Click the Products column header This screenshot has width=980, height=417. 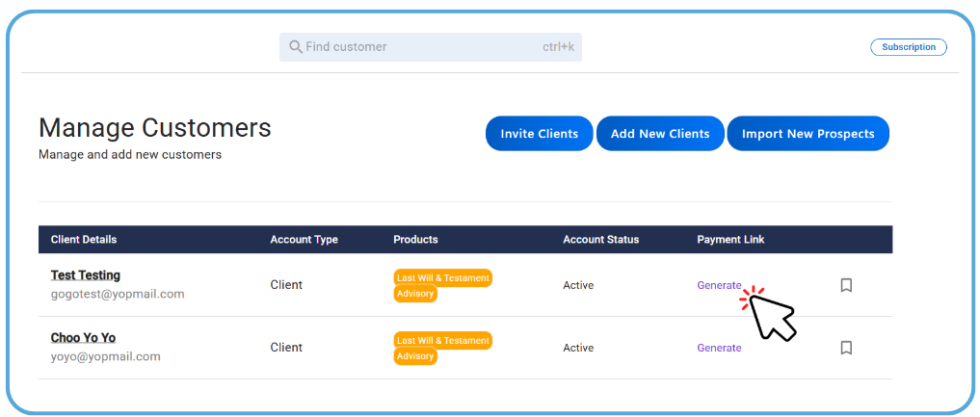coord(415,240)
